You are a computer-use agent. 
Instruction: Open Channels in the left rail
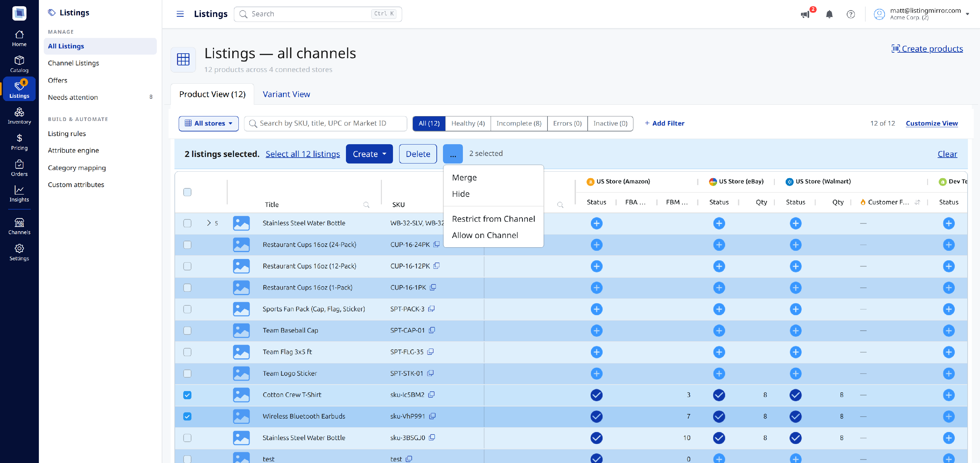(19, 227)
